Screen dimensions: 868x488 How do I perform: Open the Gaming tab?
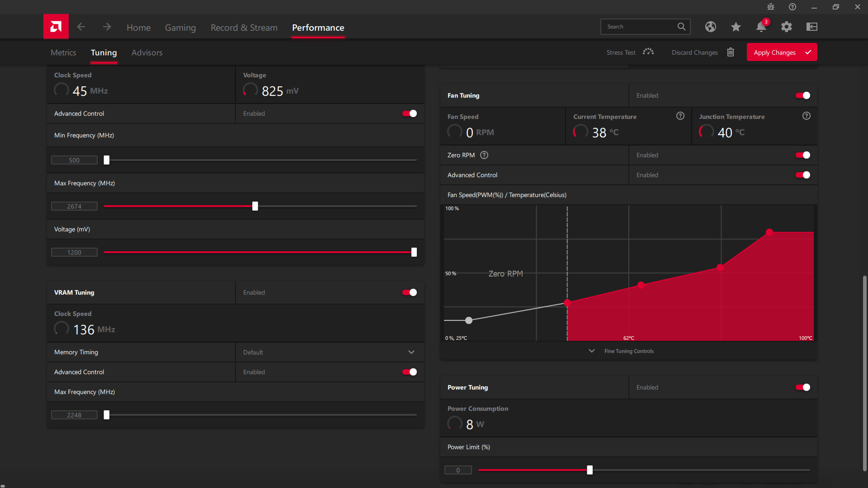pos(180,28)
